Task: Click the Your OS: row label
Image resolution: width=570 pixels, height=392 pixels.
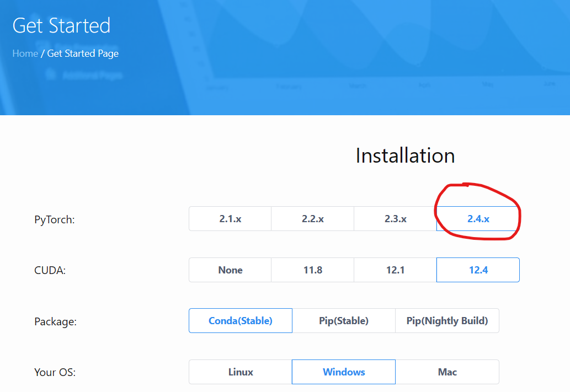Action: pos(55,372)
